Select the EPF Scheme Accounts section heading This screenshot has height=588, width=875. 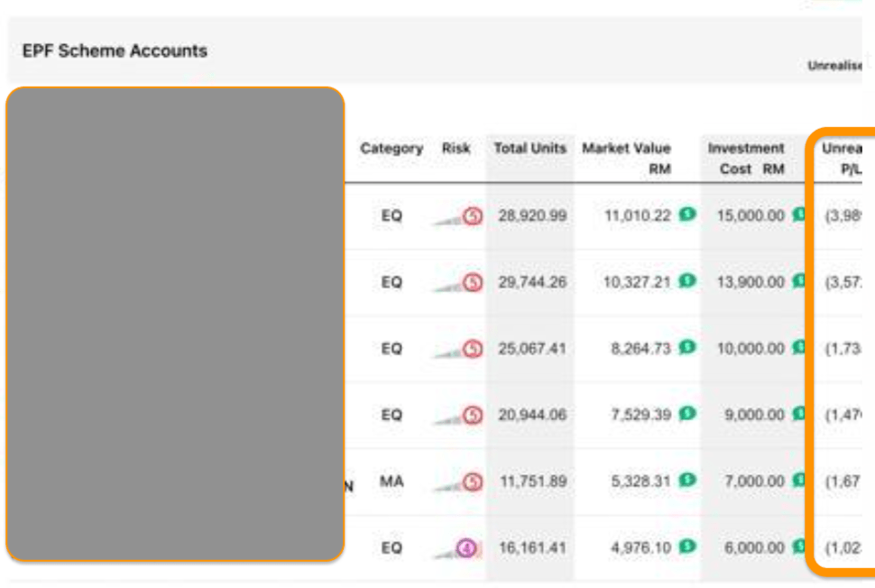115,51
